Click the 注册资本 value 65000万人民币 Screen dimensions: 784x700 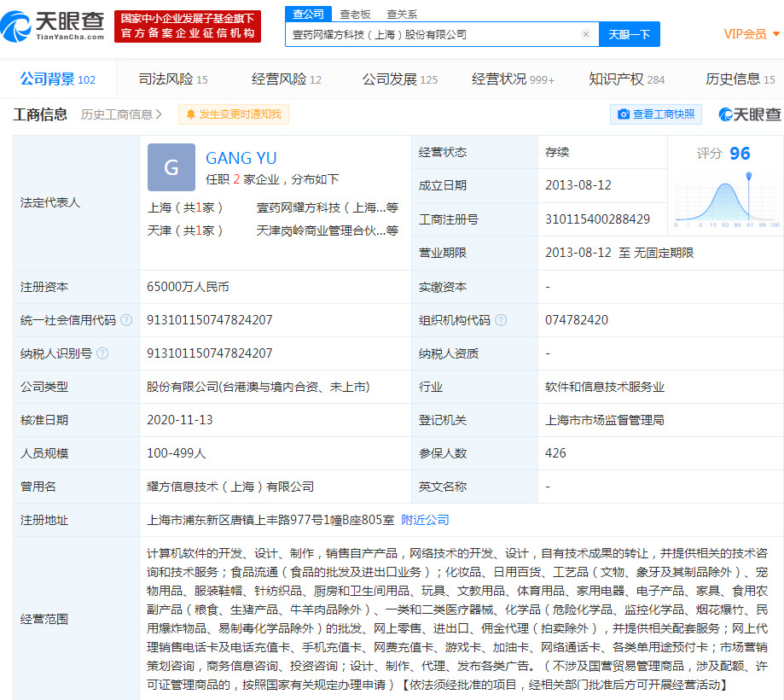[188, 287]
